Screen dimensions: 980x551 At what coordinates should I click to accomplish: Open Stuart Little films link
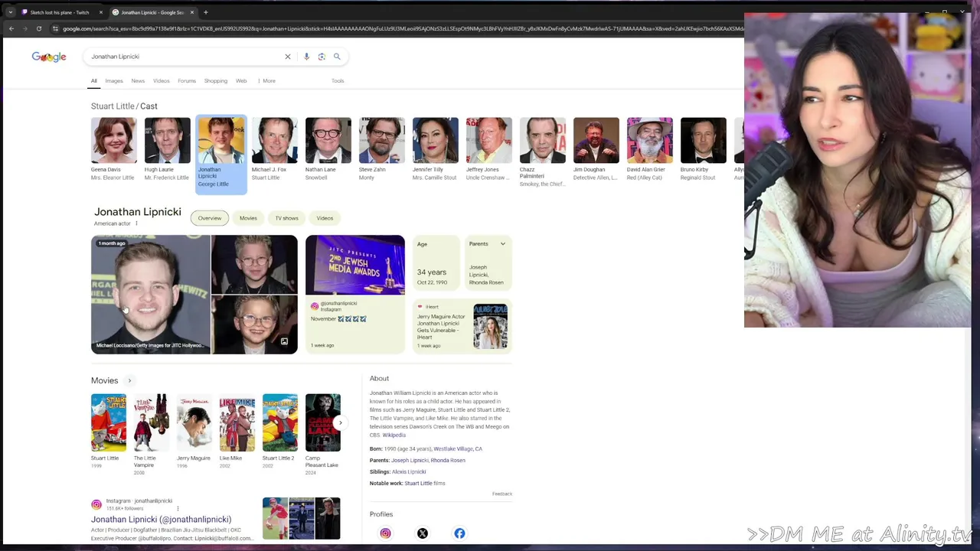click(x=425, y=483)
